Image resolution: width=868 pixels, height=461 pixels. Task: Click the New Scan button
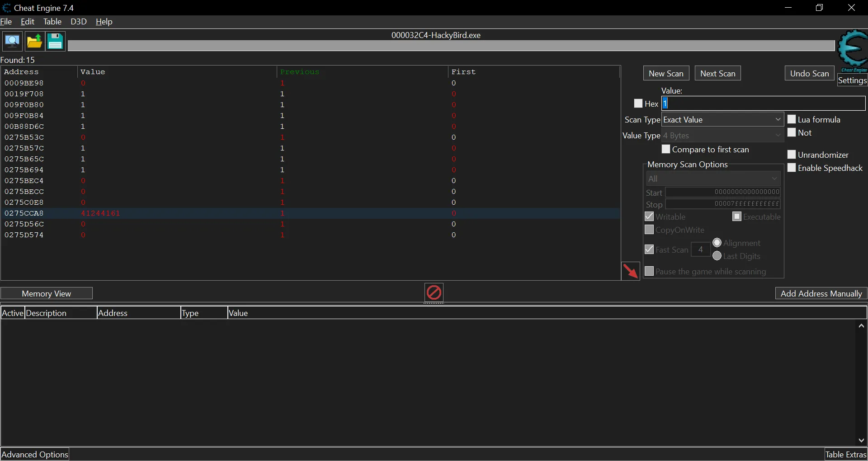tap(666, 73)
